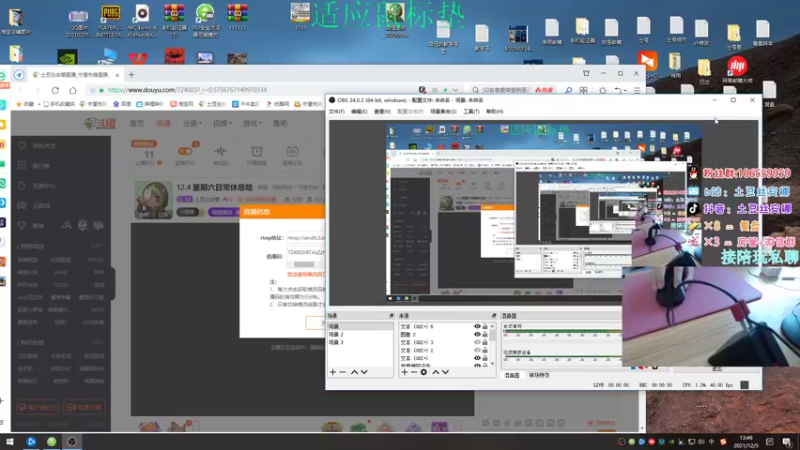The height and width of the screenshot is (450, 800).
Task: Toggle lock on source 图像 2
Action: 485,334
